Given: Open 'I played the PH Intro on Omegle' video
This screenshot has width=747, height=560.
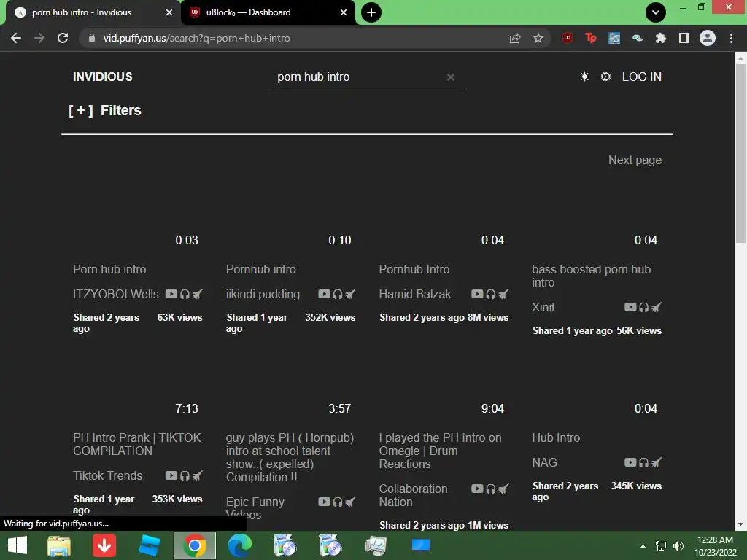Looking at the screenshot, I should [440, 451].
